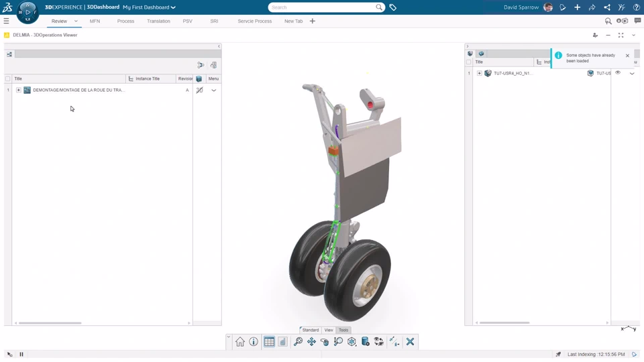The width and height of the screenshot is (644, 362).
Task: Click the X close icon in bottom toolbar
Action: (410, 341)
